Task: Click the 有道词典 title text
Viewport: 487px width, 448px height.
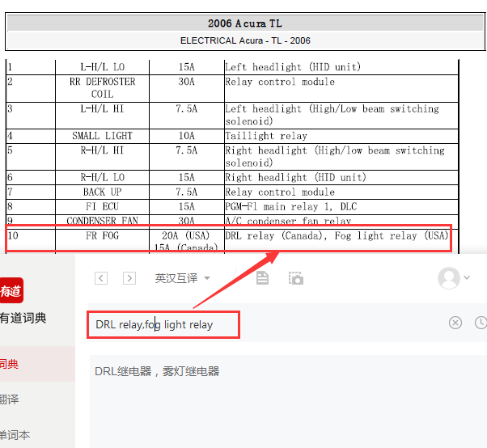Action: [23, 319]
